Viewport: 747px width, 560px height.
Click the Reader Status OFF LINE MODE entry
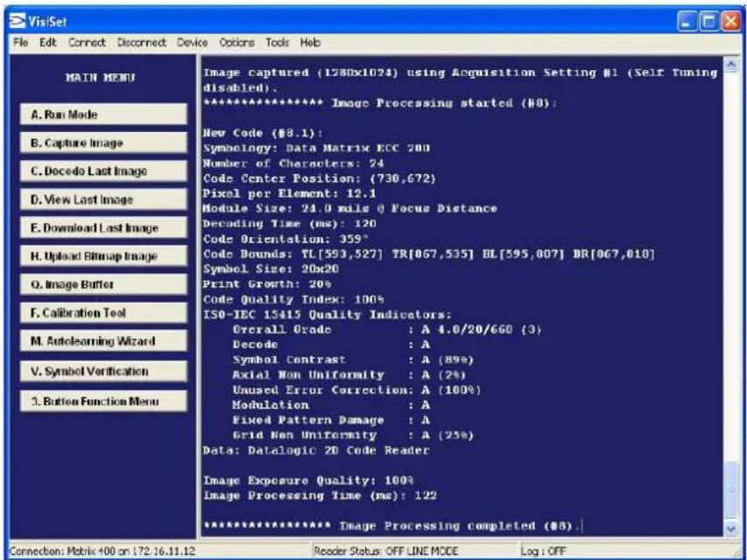click(x=386, y=551)
